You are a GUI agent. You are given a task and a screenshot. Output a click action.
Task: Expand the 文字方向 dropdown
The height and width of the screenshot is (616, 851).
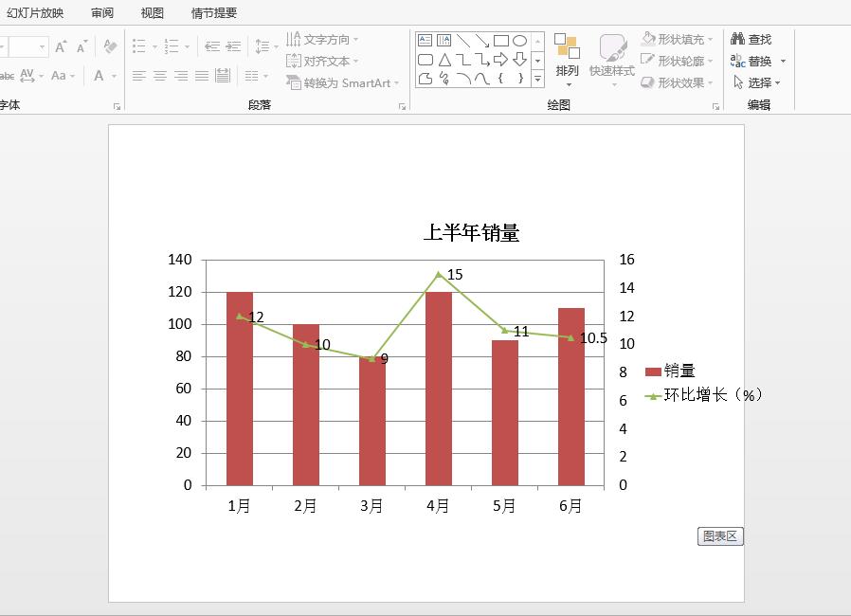coord(322,39)
